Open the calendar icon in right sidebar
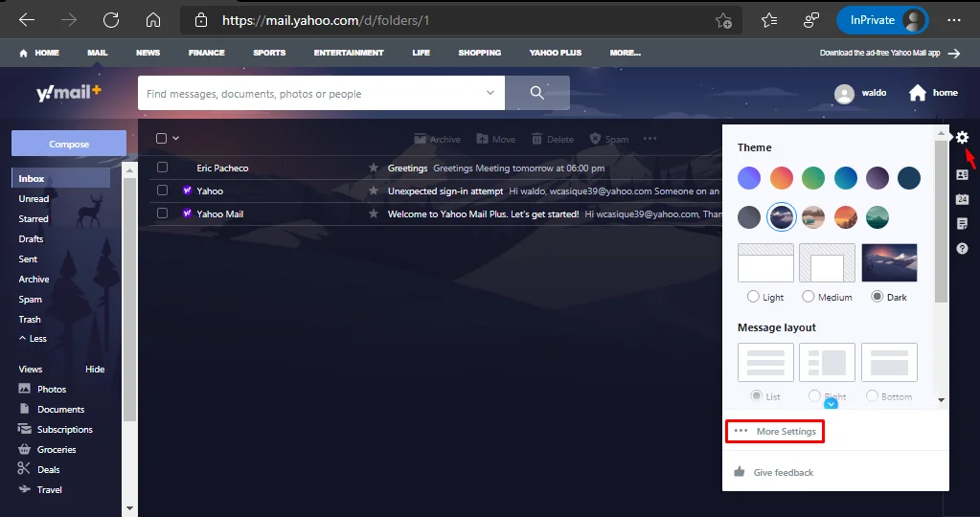Viewport: 980px width, 517px height. coord(962,199)
